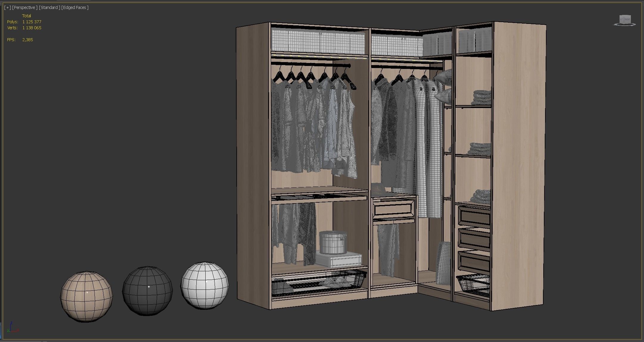Viewport: 644px width, 342px height.
Task: Click the Verts count value 1 138 065
Action: 32,28
